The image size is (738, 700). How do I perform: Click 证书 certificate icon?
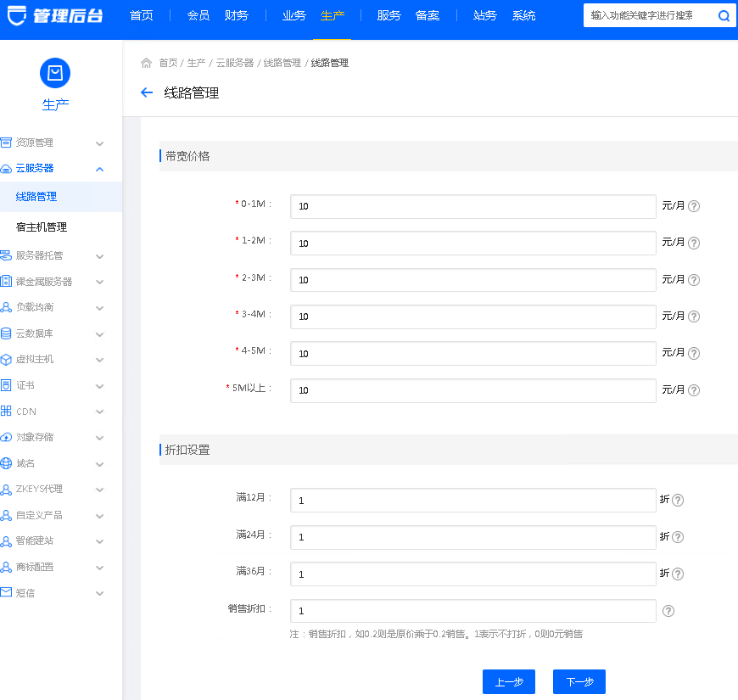point(6,385)
